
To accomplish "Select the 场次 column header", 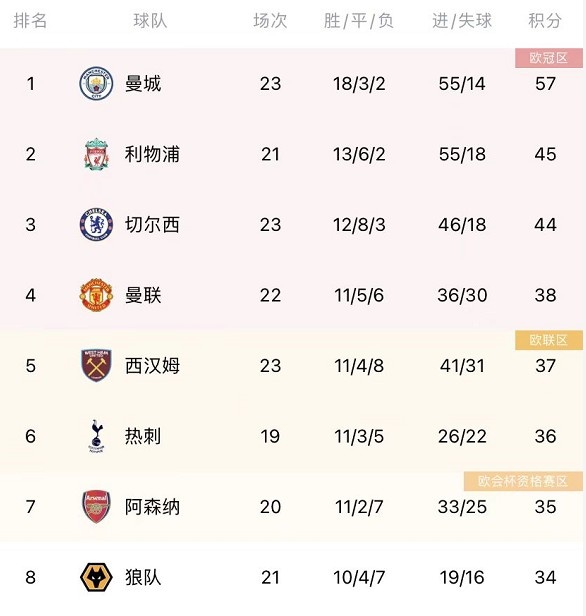I will click(x=270, y=21).
